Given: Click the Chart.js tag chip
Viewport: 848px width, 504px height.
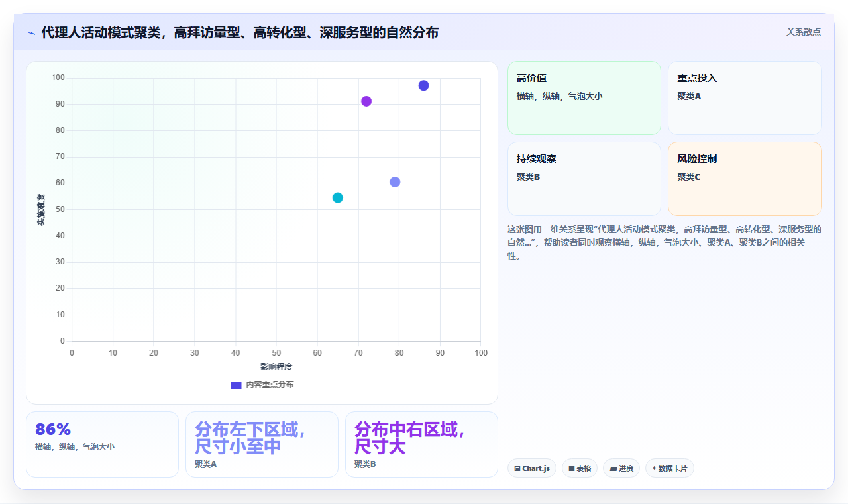Looking at the screenshot, I should click(532, 468).
